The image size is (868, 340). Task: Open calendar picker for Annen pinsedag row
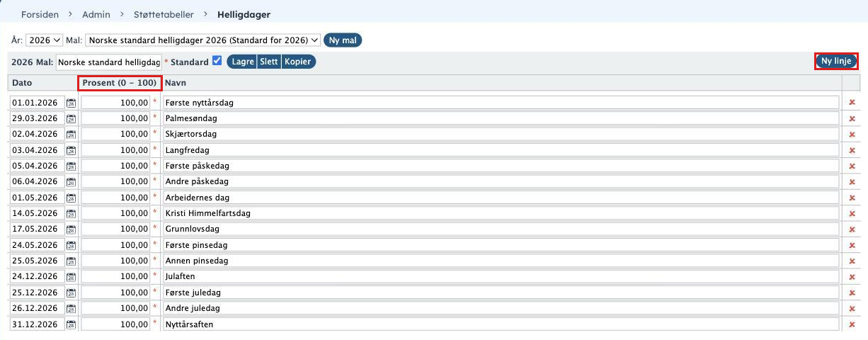point(71,261)
